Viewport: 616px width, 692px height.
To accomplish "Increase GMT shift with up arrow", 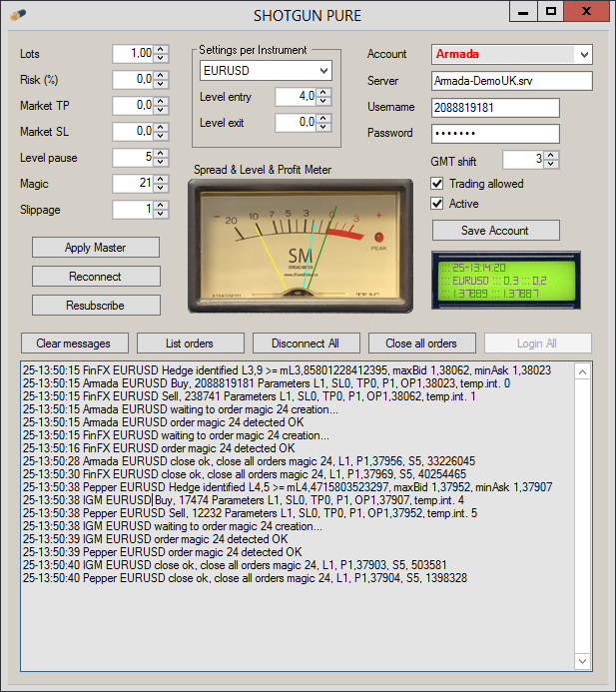I will pyautogui.click(x=551, y=156).
